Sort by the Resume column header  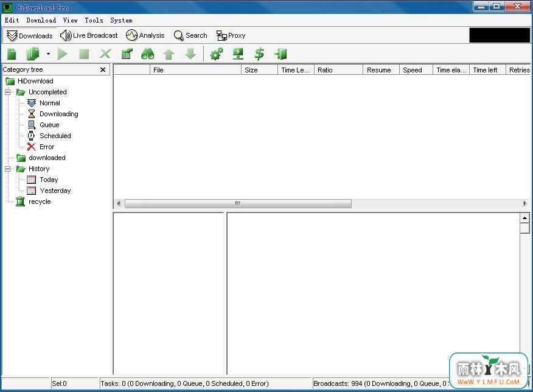click(381, 70)
